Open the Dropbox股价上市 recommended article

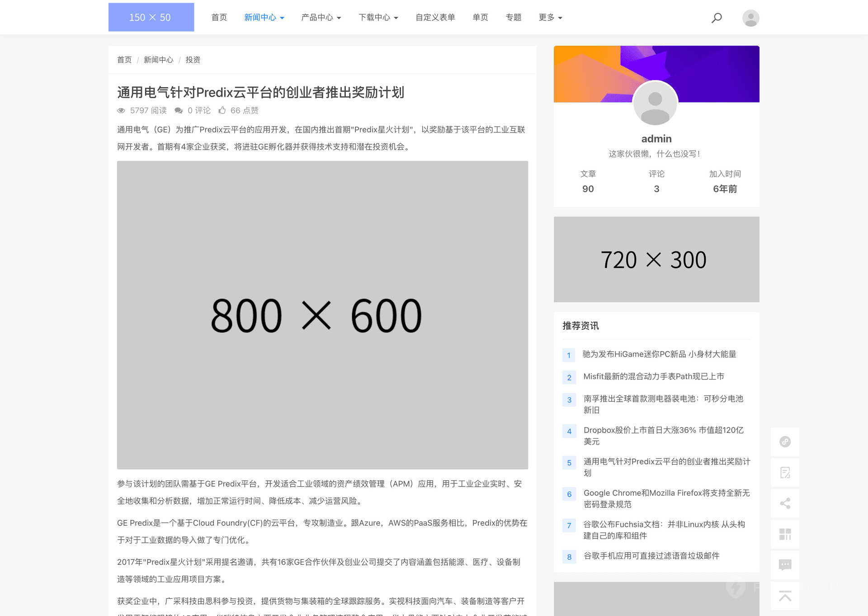pyautogui.click(x=663, y=435)
